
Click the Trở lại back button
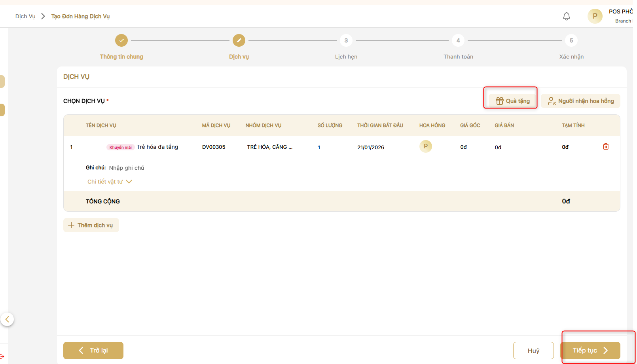click(93, 351)
